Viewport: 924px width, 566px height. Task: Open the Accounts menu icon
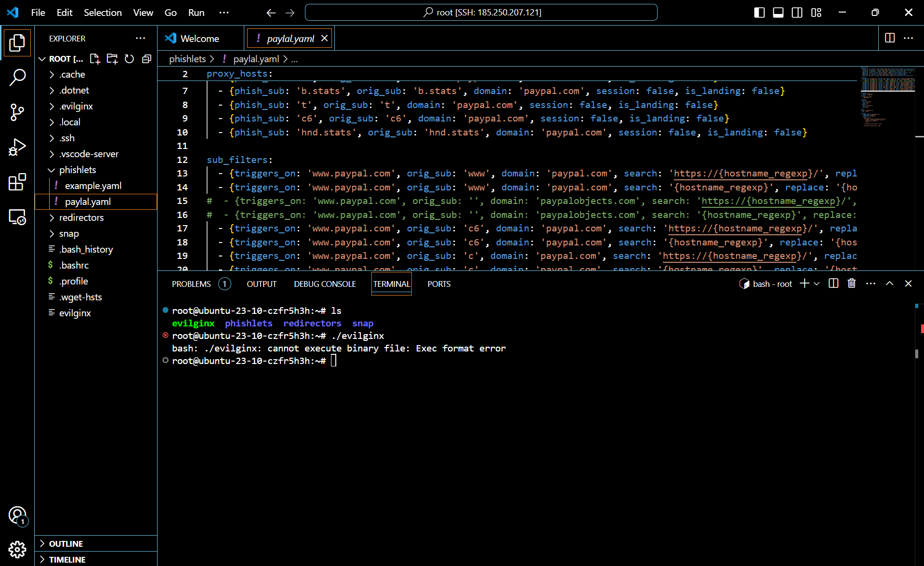[17, 515]
